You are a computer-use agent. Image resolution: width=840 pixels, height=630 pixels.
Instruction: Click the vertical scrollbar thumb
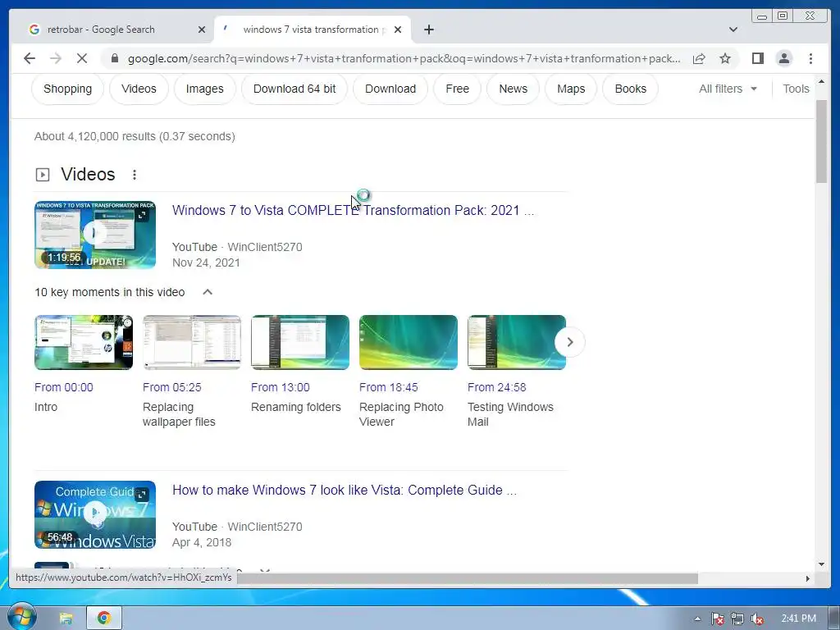(821, 141)
